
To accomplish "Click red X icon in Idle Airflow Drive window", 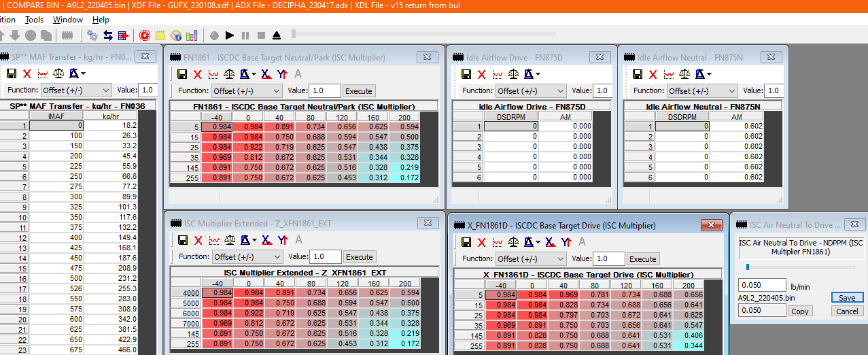I will coord(481,74).
